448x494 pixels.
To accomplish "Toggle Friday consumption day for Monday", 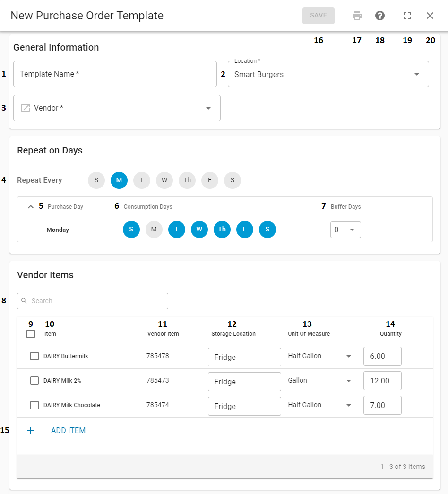I will (245, 230).
